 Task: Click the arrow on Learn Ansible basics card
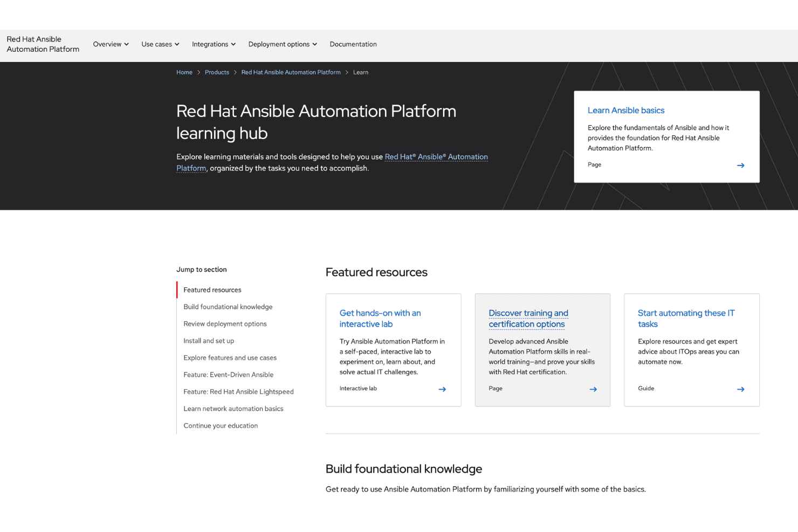(x=740, y=165)
